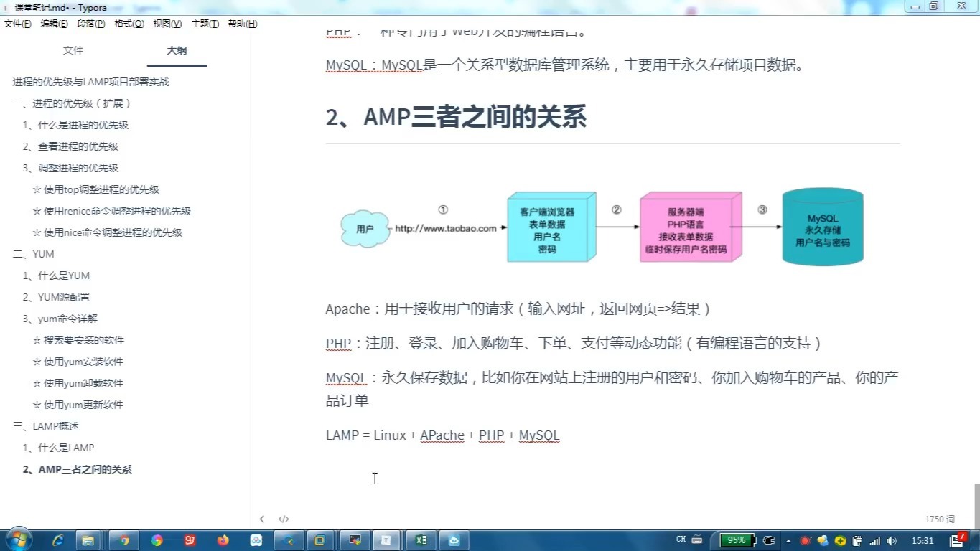Jump to 1、什么是进程的优先级 in outline

click(75, 125)
